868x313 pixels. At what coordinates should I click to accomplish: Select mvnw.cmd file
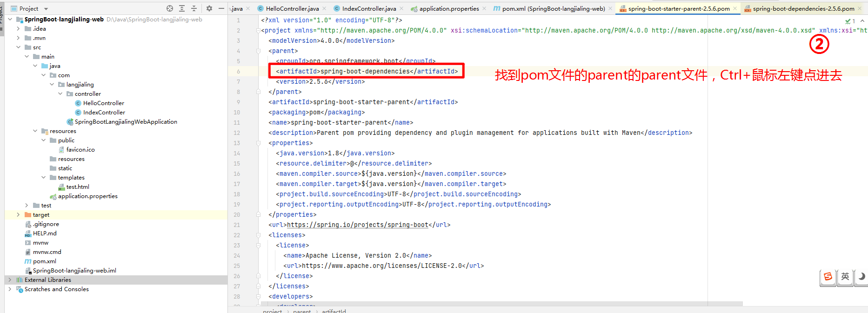(x=47, y=252)
